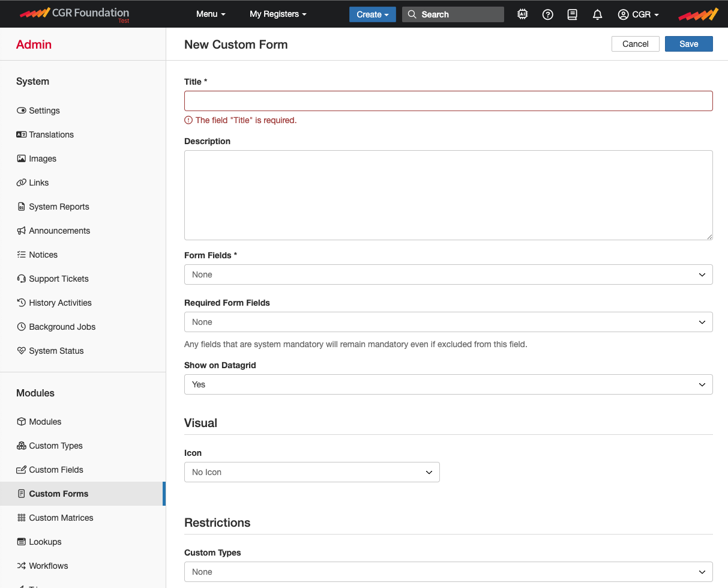The height and width of the screenshot is (588, 728).
Task: Open the Lookups link in sidebar
Action: [x=45, y=542]
